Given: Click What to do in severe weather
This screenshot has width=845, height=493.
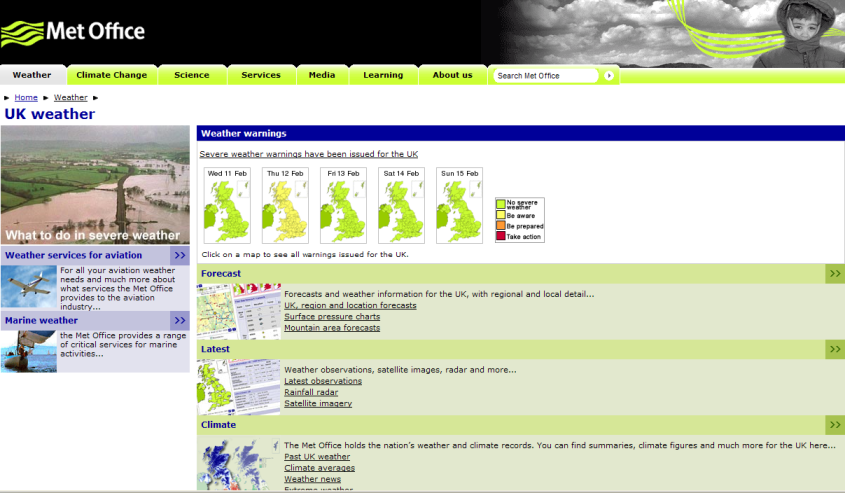Looking at the screenshot, I should pos(93,235).
